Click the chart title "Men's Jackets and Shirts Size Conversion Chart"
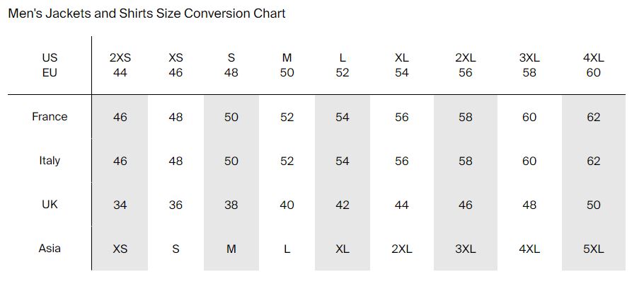 tap(146, 13)
